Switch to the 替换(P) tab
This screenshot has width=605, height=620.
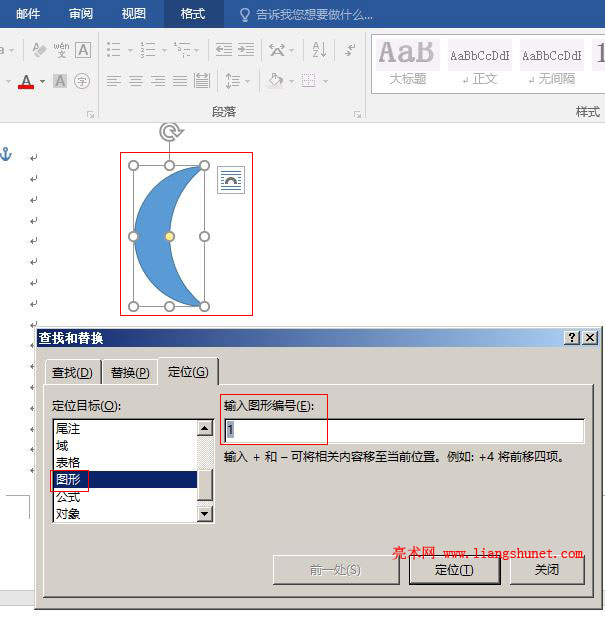pyautogui.click(x=130, y=372)
